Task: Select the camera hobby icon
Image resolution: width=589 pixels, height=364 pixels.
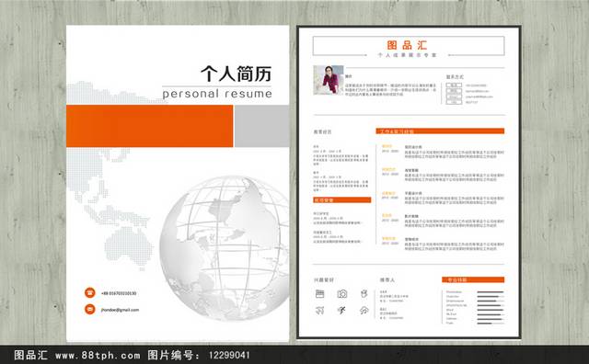Action: click(341, 294)
